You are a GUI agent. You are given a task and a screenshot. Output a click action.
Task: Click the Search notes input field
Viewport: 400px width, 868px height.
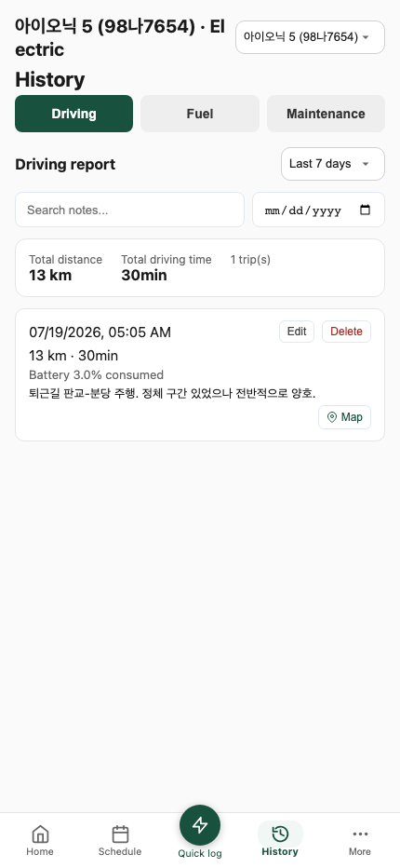(x=129, y=210)
